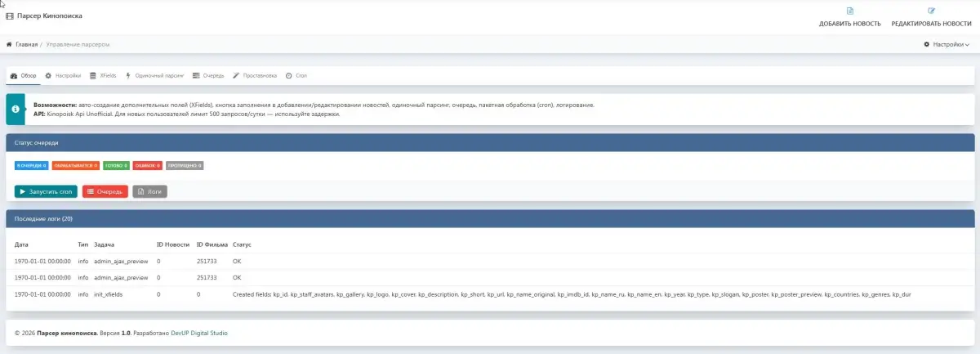
Task: Click the blue В очереди status badge
Action: click(31, 165)
